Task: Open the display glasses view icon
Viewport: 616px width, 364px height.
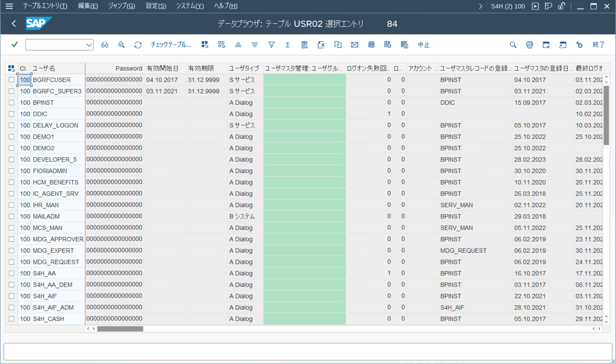Action: click(x=105, y=45)
